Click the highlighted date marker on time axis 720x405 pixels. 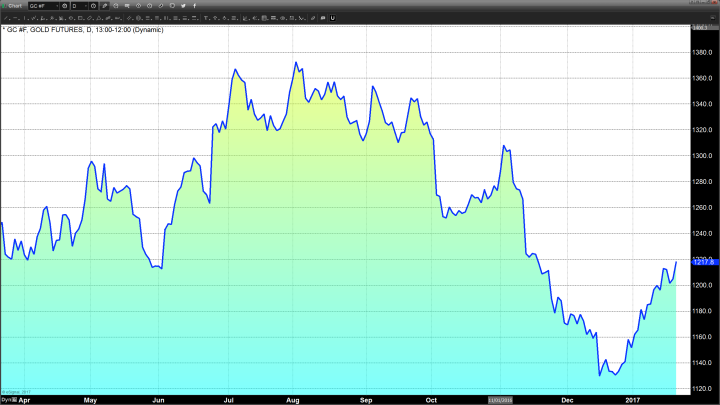tap(500, 399)
